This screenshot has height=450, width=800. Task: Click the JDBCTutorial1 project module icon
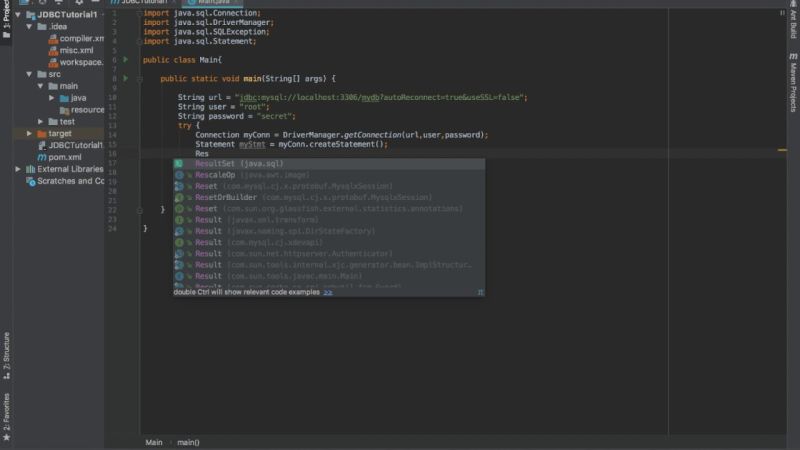pyautogui.click(x=31, y=15)
